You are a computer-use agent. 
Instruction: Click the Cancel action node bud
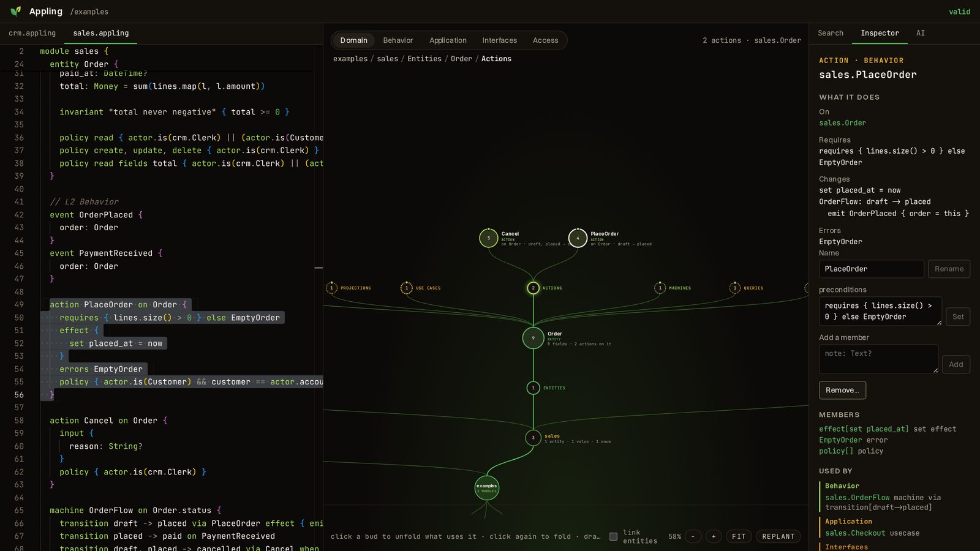488,238
